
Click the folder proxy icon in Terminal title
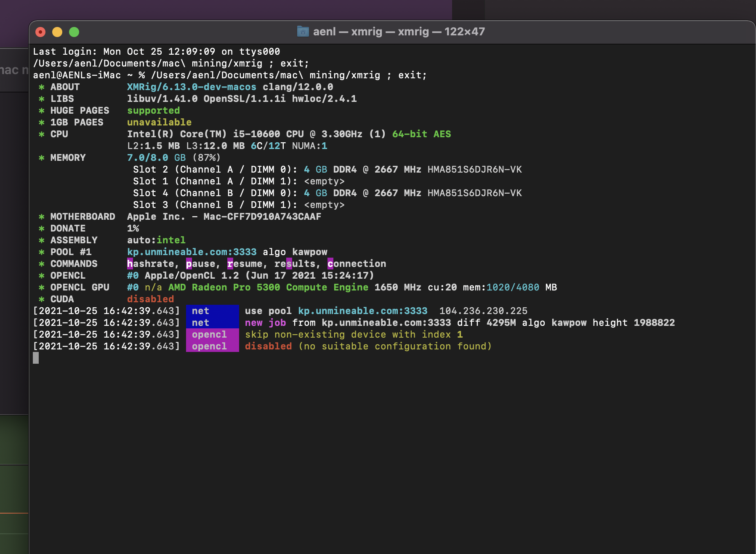[303, 32]
